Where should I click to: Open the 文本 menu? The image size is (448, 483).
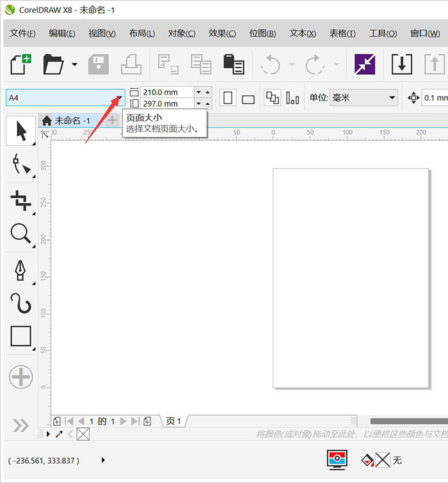(303, 33)
